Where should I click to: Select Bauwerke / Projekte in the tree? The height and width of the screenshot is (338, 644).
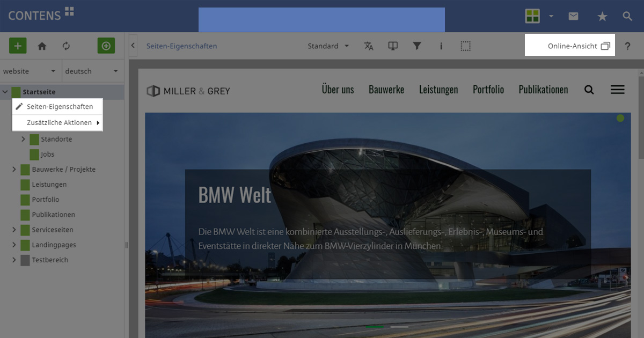pyautogui.click(x=63, y=170)
